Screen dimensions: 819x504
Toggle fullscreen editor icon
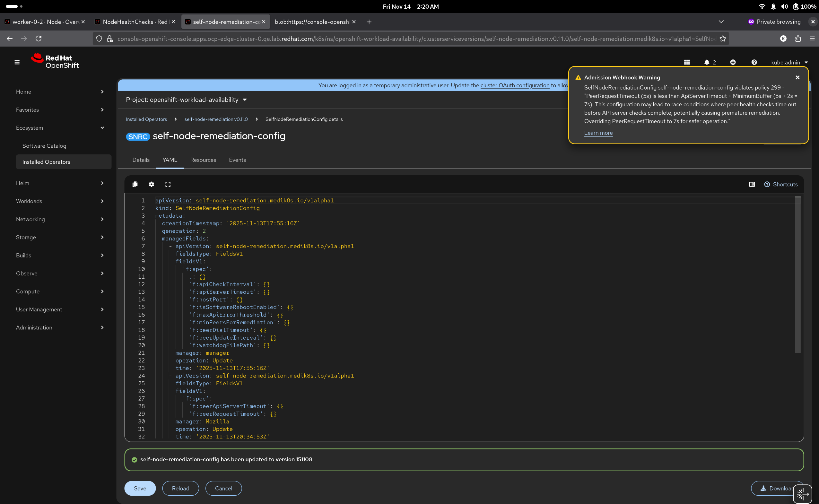pos(168,184)
